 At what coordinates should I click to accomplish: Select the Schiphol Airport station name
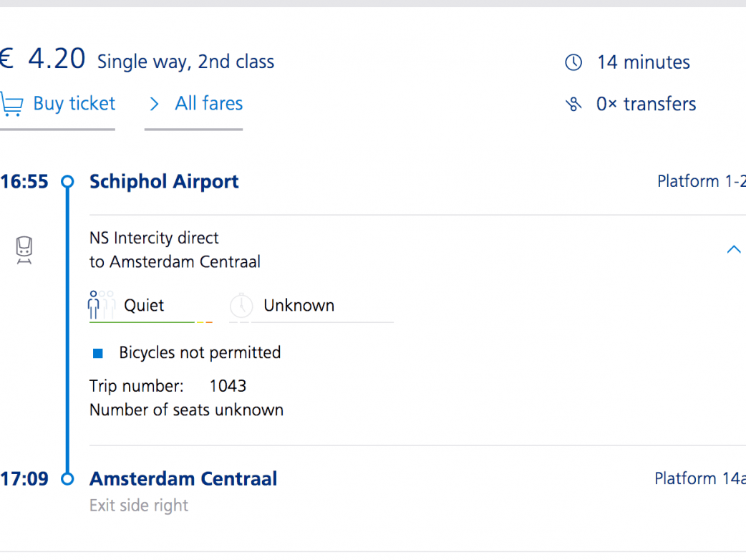click(164, 182)
